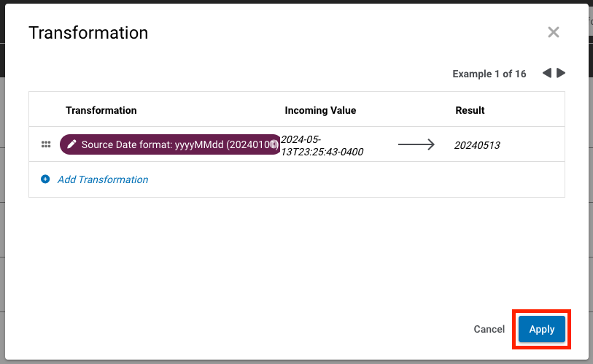
Task: Click the Transformation dialog title
Action: click(88, 33)
